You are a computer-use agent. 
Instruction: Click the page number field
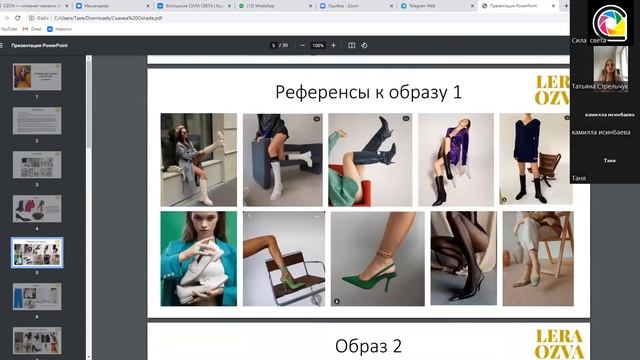click(273, 45)
